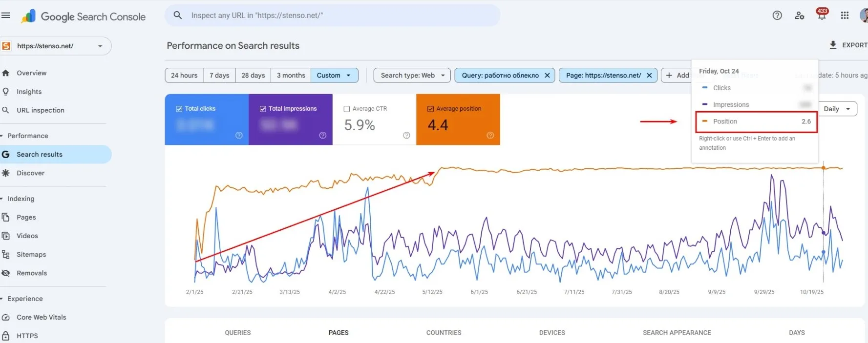
Task: Click the export download icon
Action: (x=833, y=45)
